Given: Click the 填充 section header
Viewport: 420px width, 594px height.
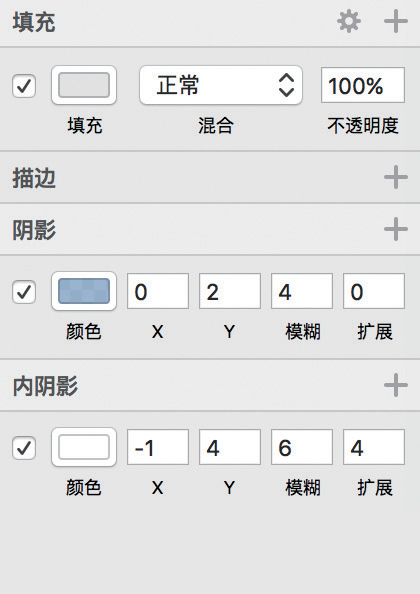Looking at the screenshot, I should [34, 22].
